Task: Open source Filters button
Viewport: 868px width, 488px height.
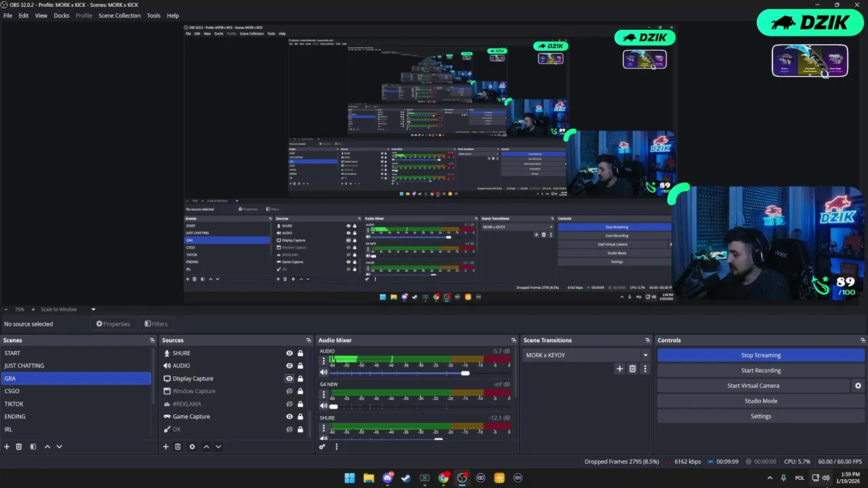Action: point(156,324)
